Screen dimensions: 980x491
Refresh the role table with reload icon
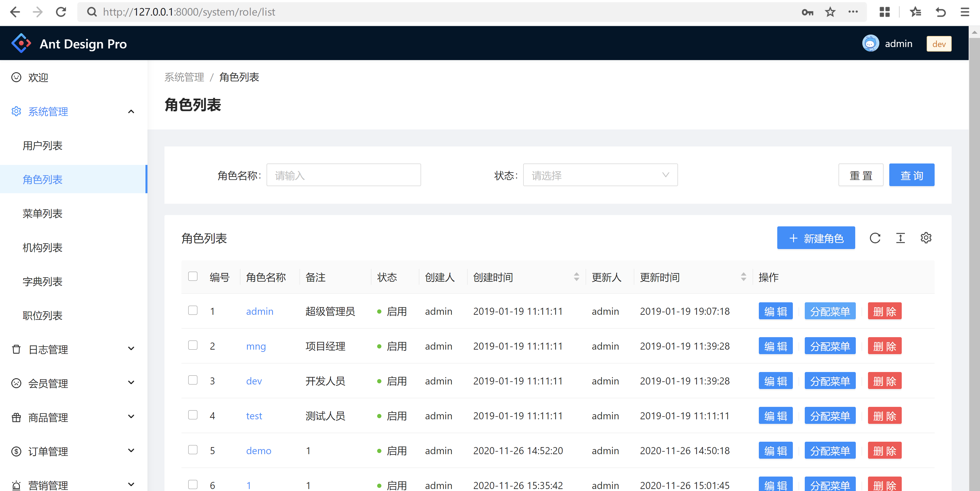coord(875,238)
